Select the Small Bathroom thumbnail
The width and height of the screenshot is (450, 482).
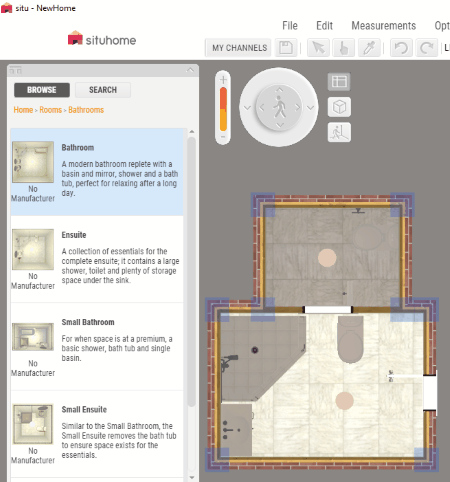coord(33,337)
